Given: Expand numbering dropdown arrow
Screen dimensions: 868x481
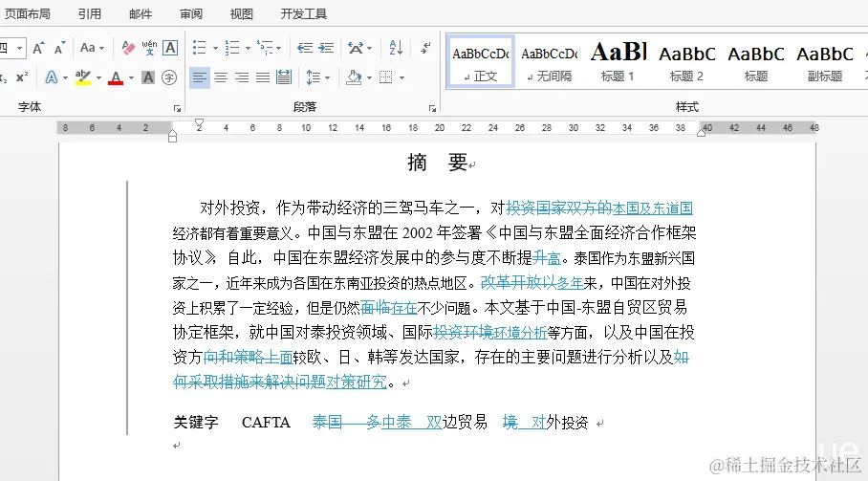Looking at the screenshot, I should tap(248, 49).
